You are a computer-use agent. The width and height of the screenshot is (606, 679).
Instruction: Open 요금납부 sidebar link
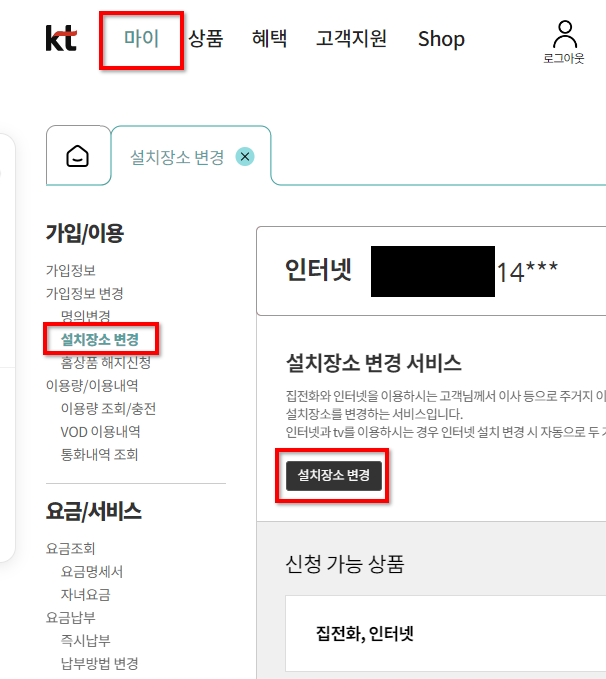click(x=71, y=618)
